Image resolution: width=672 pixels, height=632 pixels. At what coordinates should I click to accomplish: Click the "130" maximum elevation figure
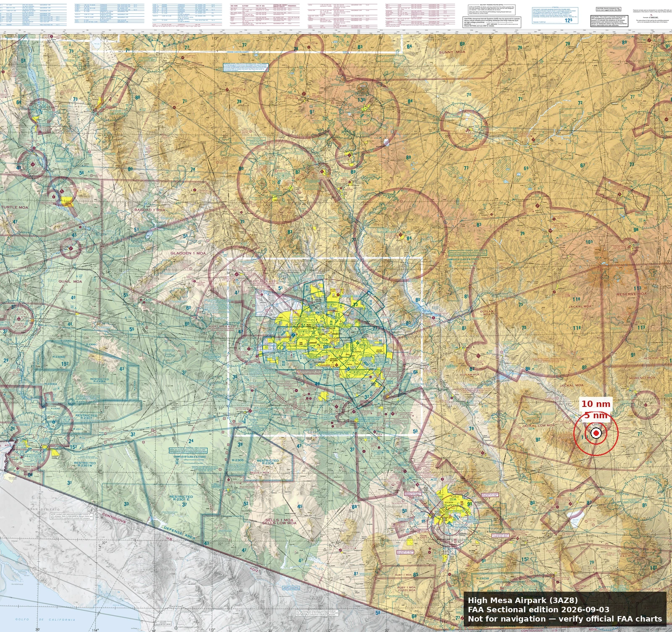[361, 100]
